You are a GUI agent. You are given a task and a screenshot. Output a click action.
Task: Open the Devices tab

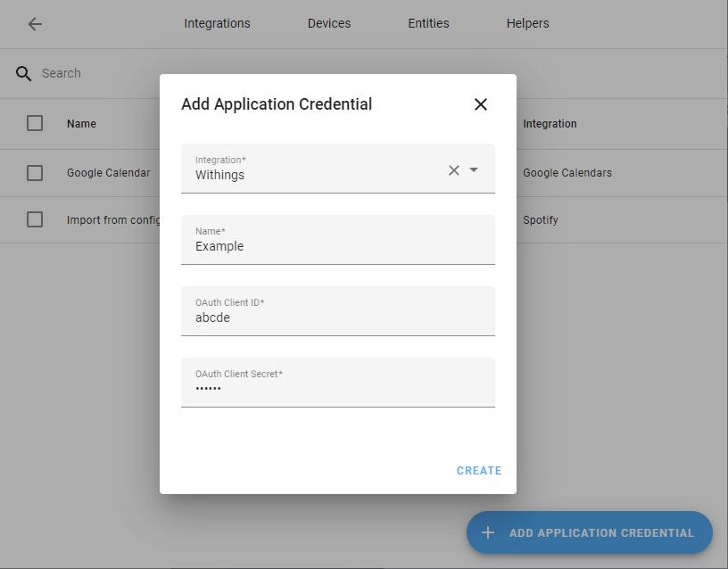(329, 24)
